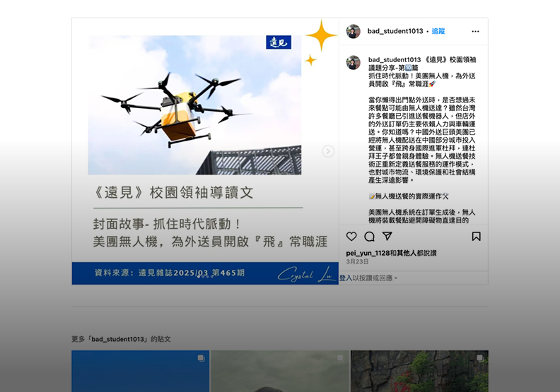
Task: Save the post with the bookmark icon
Action: click(476, 237)
